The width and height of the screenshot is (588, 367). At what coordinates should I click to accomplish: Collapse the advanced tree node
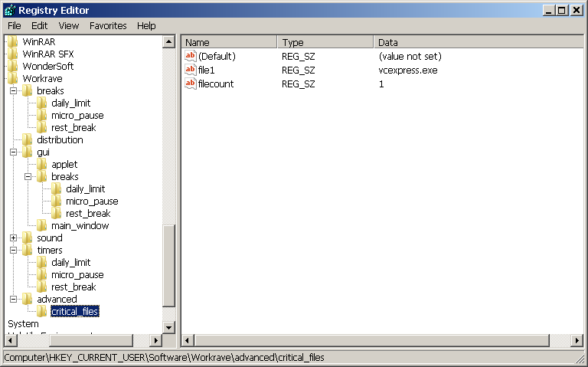[13, 299]
